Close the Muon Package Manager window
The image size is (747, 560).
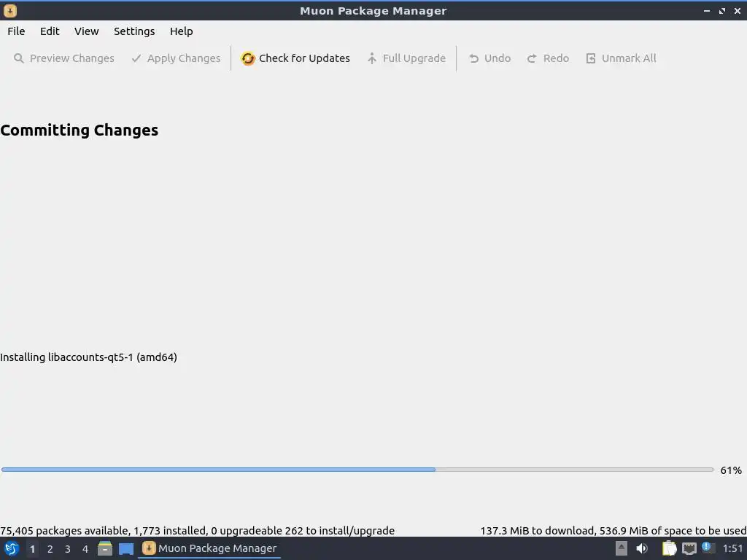pyautogui.click(x=738, y=10)
